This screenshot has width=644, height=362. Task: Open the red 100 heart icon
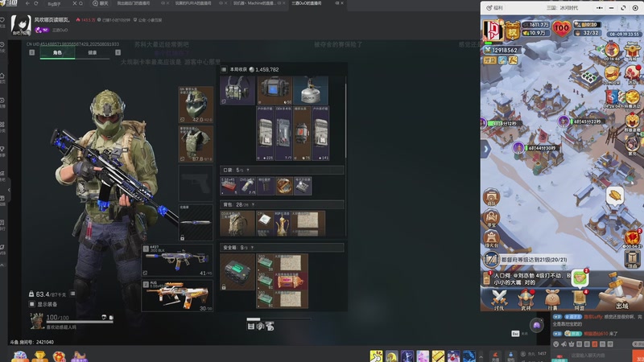click(561, 29)
